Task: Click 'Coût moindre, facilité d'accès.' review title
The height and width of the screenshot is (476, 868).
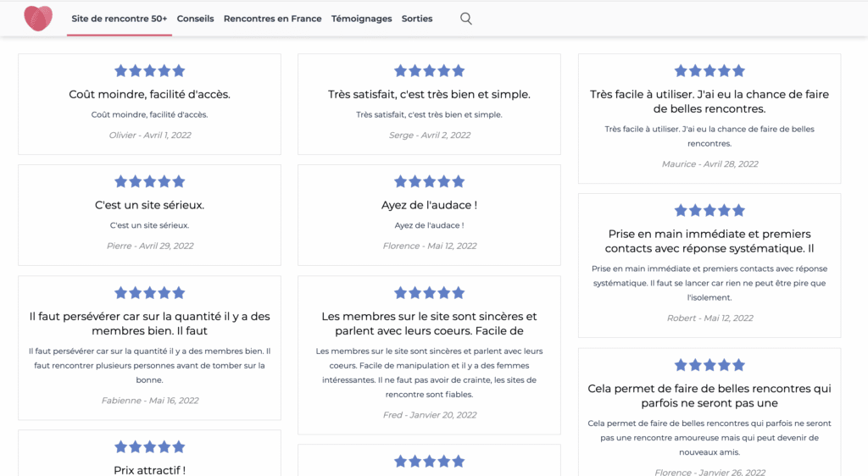Action: [x=149, y=95]
